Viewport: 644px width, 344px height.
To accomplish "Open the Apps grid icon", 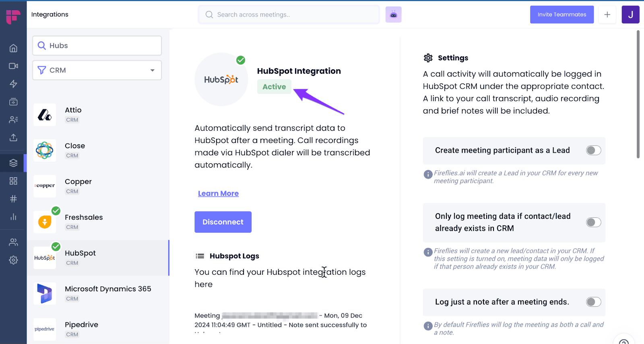I will pos(13,181).
